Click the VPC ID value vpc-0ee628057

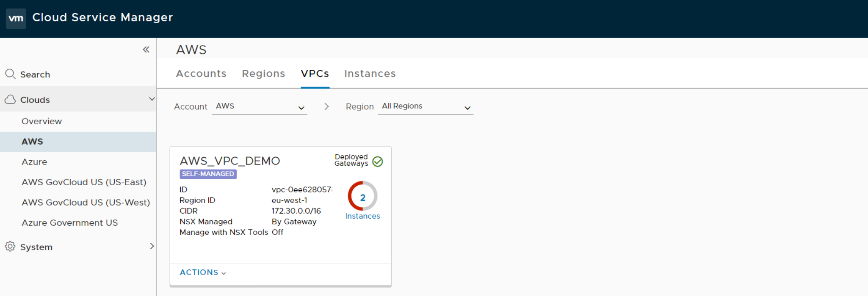coord(302,189)
